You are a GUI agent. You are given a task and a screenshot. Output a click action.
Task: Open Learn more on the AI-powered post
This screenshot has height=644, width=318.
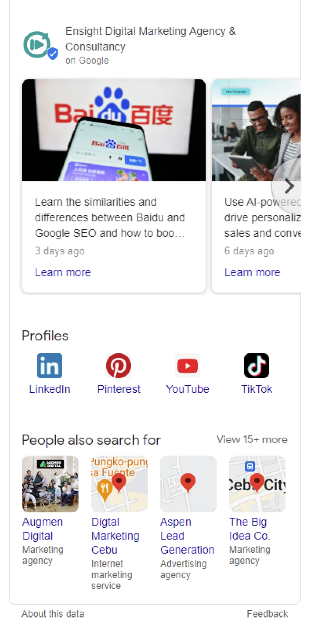252,272
